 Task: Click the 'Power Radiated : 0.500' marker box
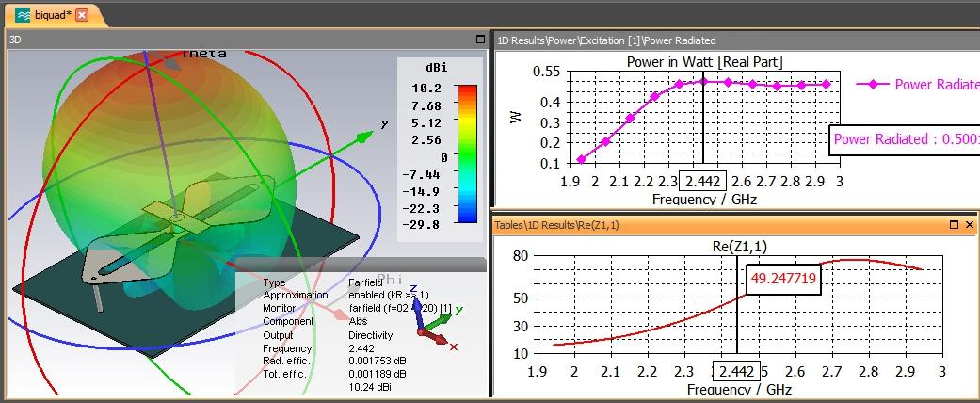click(905, 139)
